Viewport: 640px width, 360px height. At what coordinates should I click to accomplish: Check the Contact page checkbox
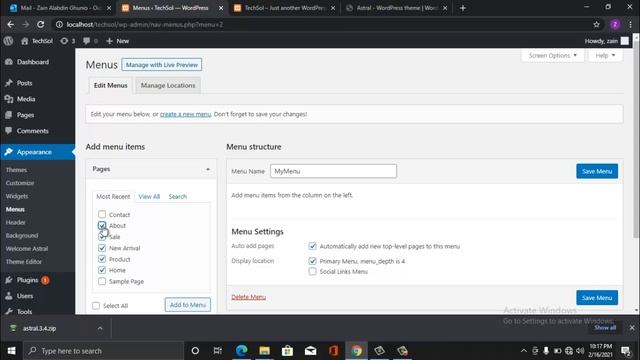[x=102, y=214]
